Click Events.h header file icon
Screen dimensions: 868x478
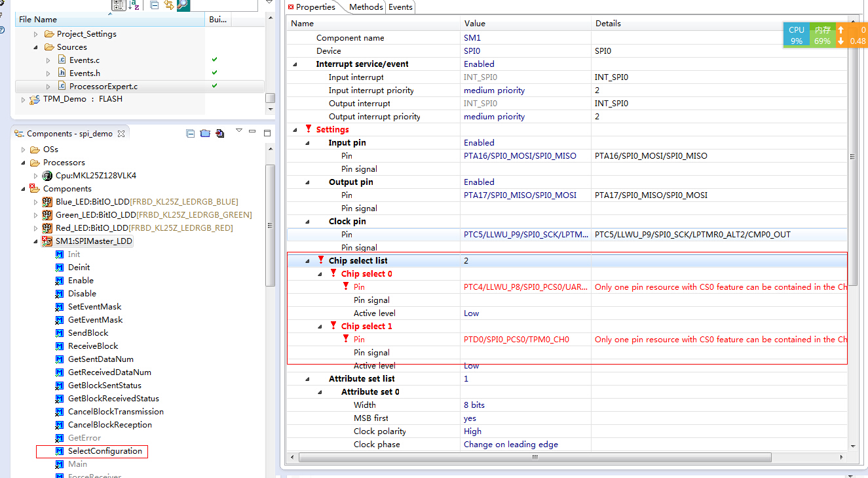[62, 73]
